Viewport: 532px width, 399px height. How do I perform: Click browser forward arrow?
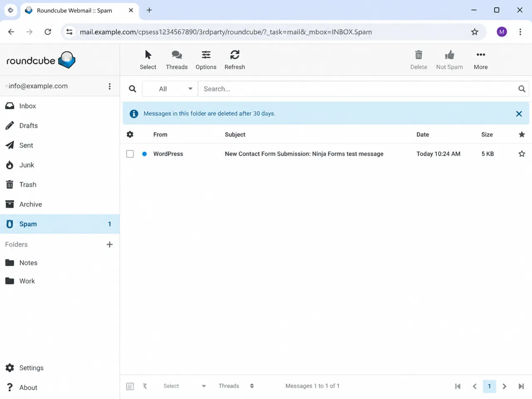(x=29, y=32)
